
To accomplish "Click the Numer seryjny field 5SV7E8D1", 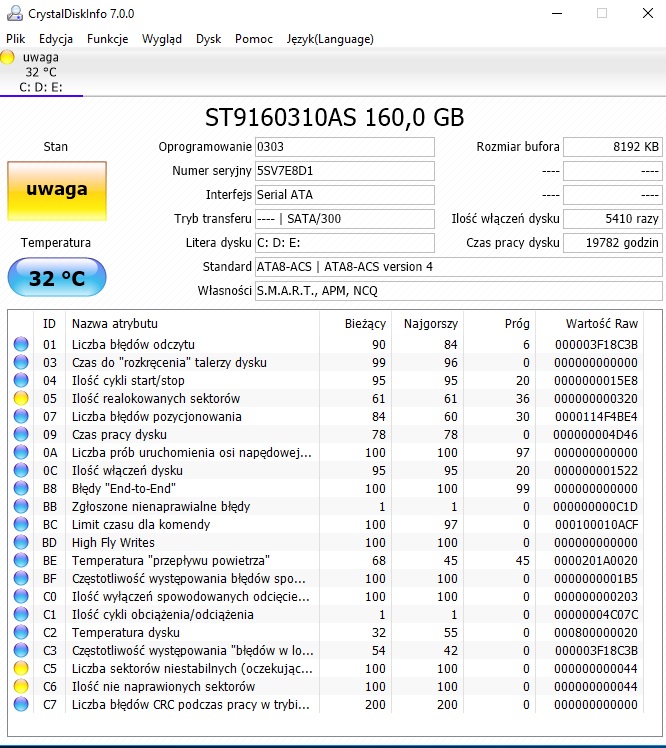I will click(344, 171).
